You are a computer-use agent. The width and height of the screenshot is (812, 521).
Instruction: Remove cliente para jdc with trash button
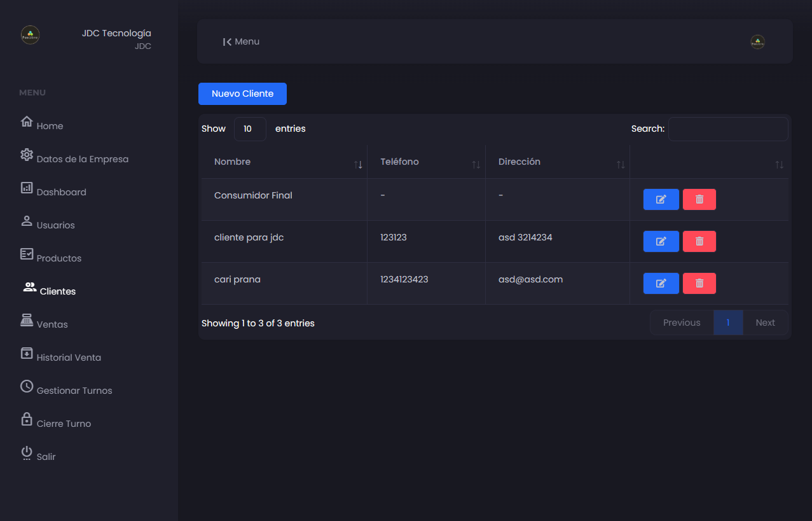point(699,241)
